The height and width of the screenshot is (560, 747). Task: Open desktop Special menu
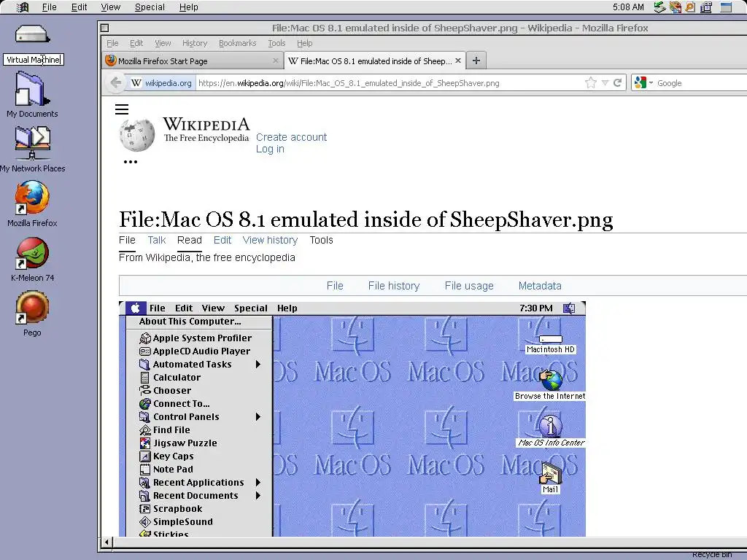coord(150,7)
